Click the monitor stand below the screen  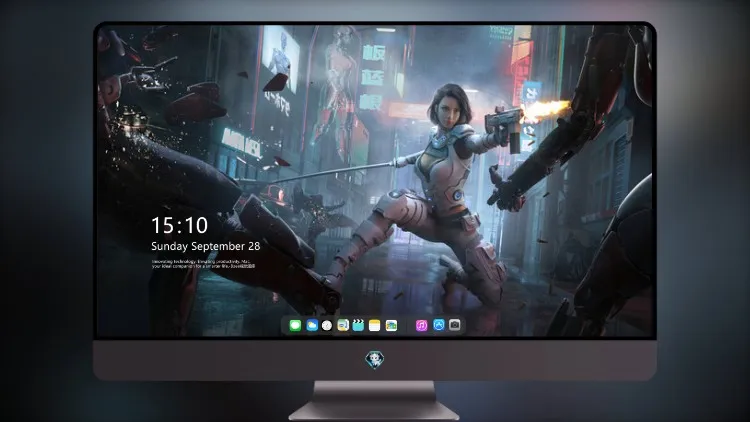click(x=374, y=401)
